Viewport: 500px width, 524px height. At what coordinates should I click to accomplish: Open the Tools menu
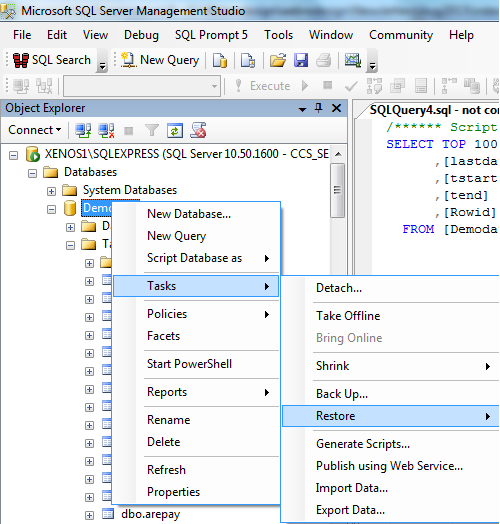[x=278, y=35]
